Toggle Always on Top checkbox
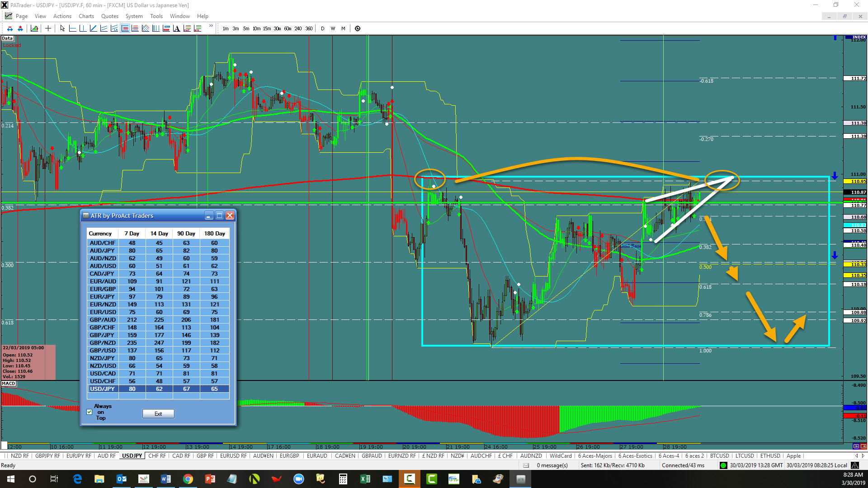The image size is (868, 488). 90,412
